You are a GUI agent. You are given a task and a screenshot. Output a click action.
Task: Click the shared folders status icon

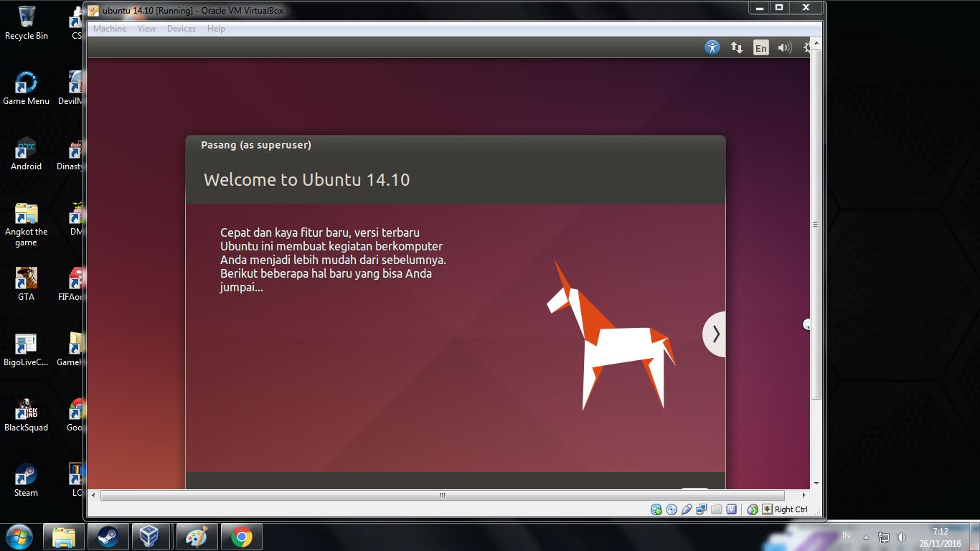(717, 509)
